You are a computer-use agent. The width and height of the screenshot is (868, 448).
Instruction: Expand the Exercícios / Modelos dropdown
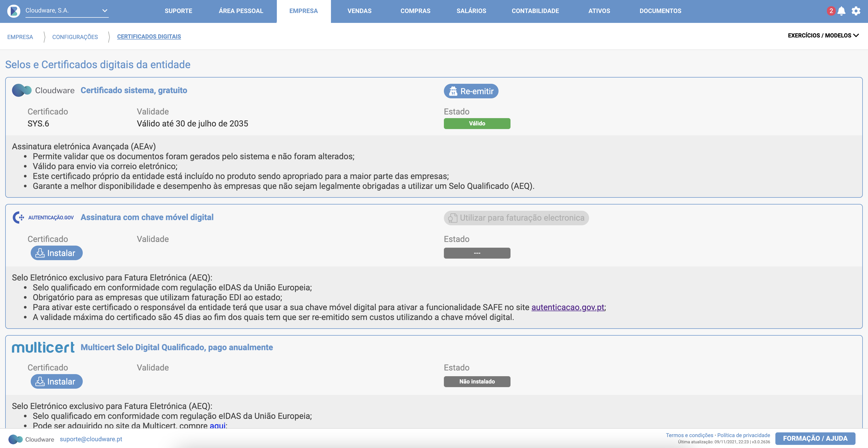823,36
